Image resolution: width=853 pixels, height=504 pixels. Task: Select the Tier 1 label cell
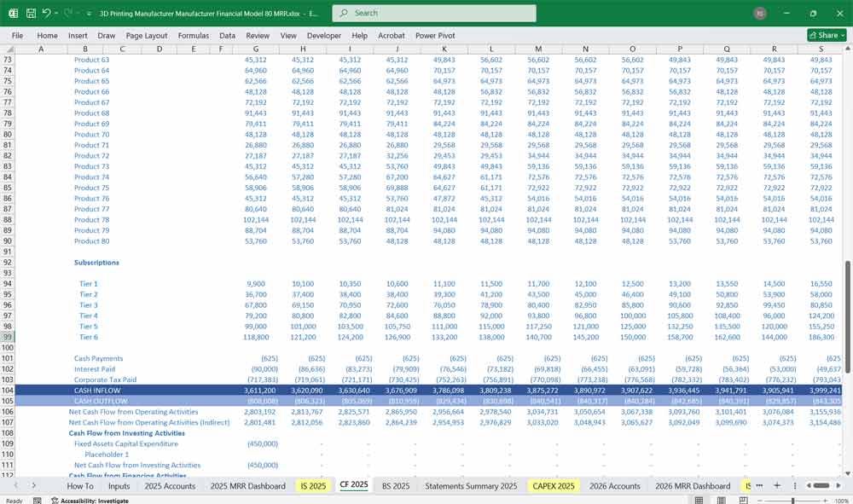pyautogui.click(x=89, y=284)
